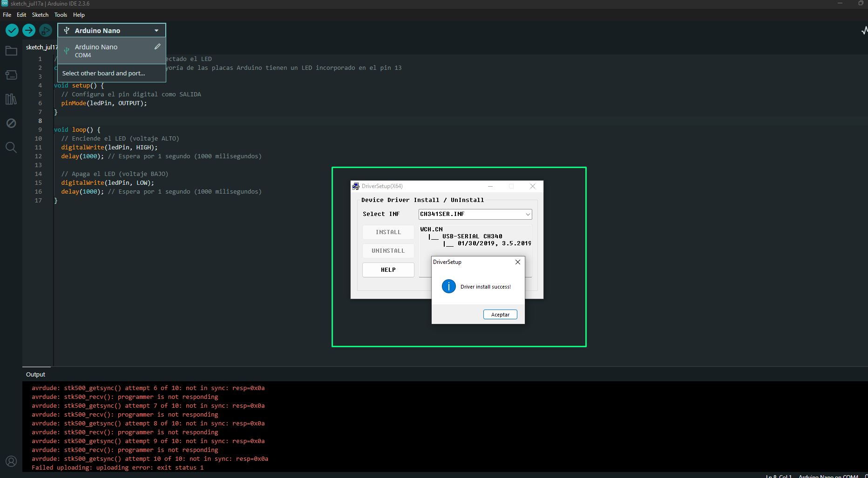Click Aceptar on the driver success dialog

[x=500, y=314]
